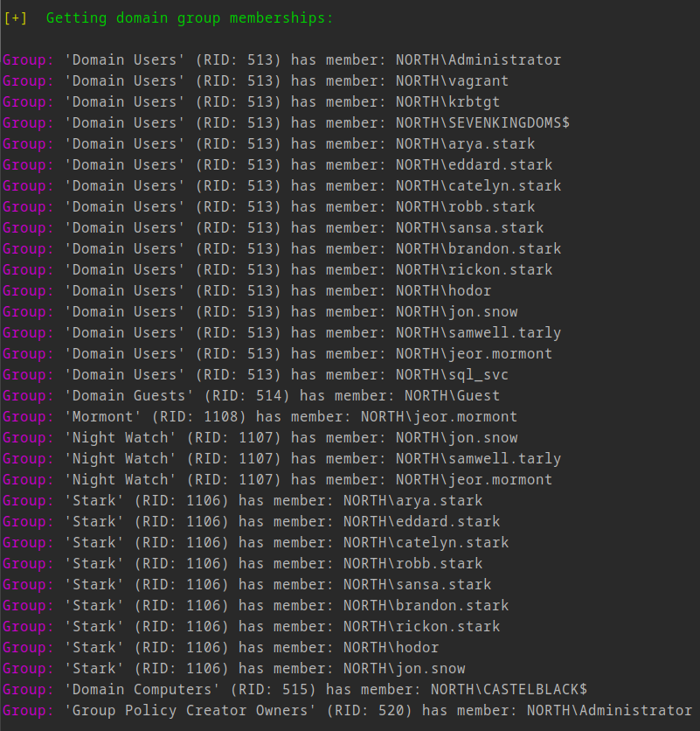The height and width of the screenshot is (731, 700).
Task: Select the Domain Users line for NORTH\catelyn.stark
Action: pyautogui.click(x=282, y=186)
